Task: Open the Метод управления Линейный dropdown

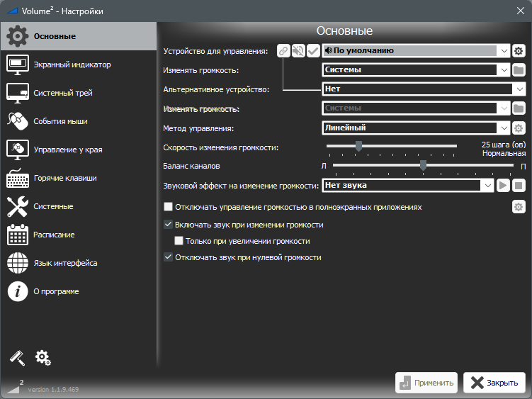Action: click(416, 128)
